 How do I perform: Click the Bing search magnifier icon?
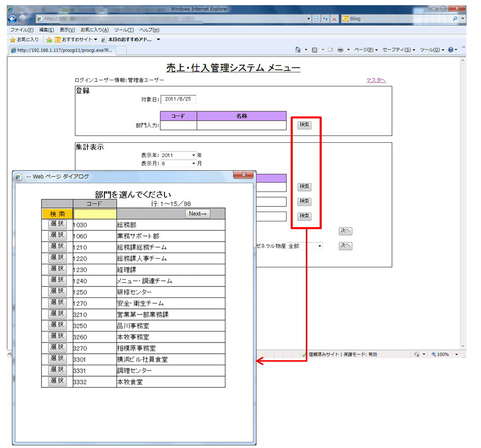click(455, 19)
